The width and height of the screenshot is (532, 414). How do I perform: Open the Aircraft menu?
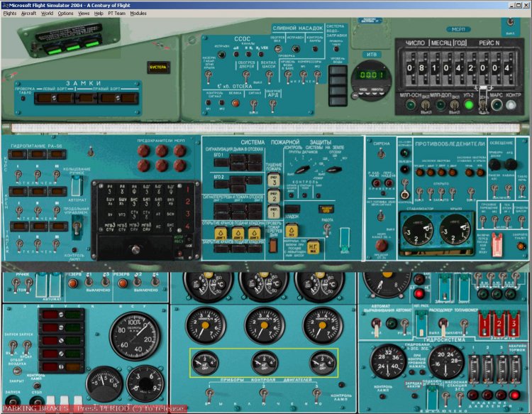coord(28,13)
